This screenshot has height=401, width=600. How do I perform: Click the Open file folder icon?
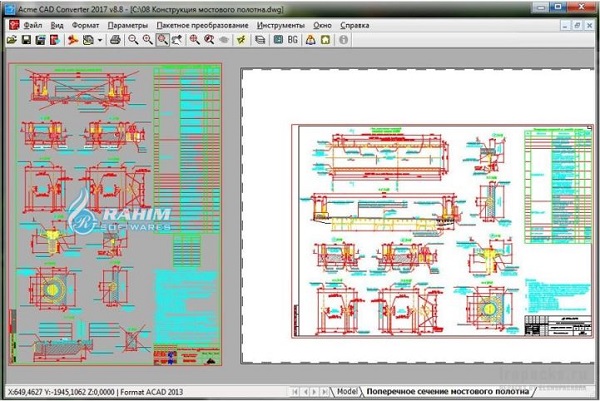coord(12,40)
